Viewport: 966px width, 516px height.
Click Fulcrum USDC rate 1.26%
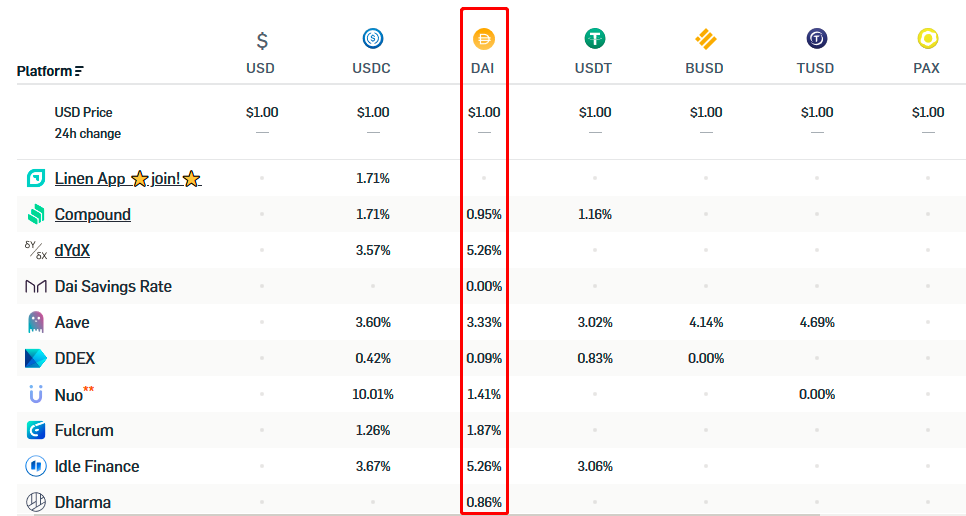(373, 430)
